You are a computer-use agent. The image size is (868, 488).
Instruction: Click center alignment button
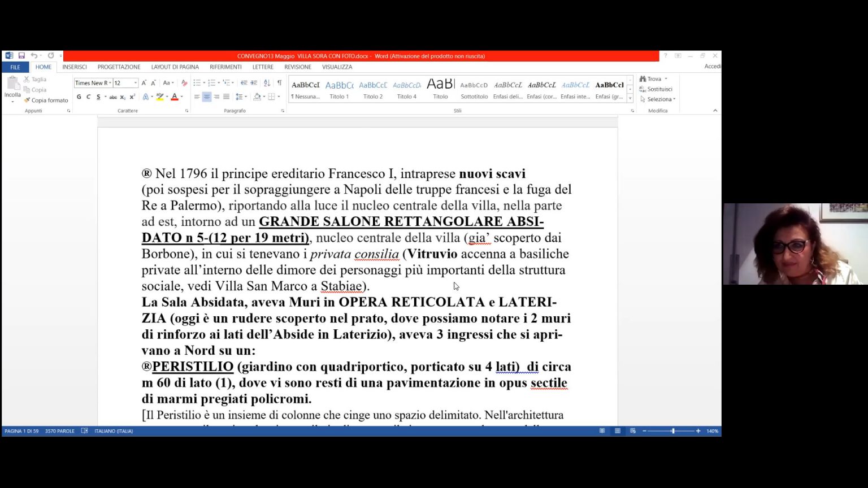coord(207,97)
